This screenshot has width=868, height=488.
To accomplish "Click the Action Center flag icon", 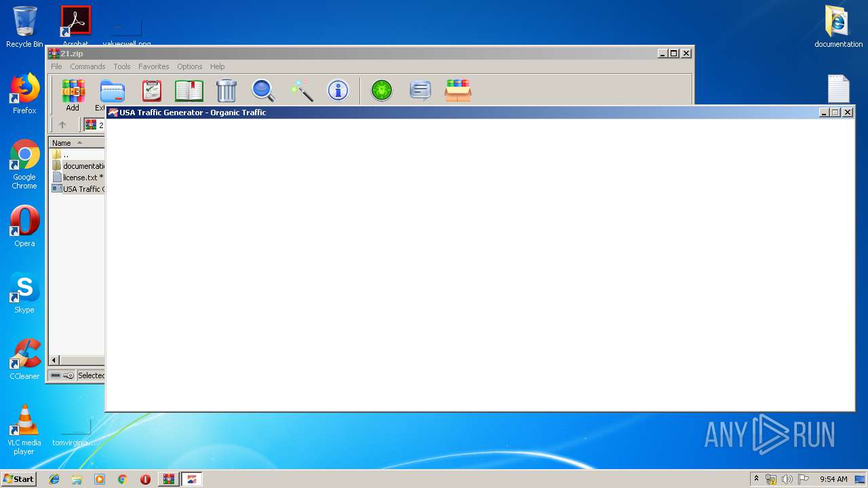I will [x=804, y=479].
